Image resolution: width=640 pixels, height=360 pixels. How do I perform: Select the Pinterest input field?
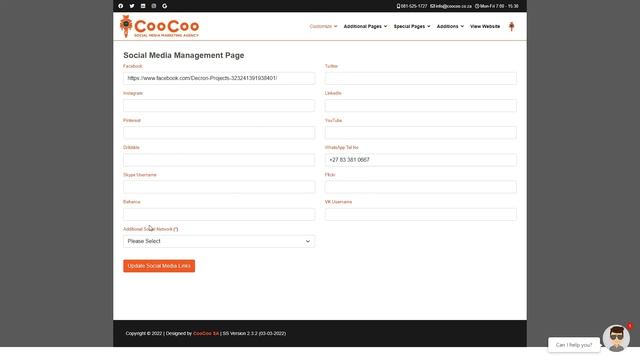219,133
